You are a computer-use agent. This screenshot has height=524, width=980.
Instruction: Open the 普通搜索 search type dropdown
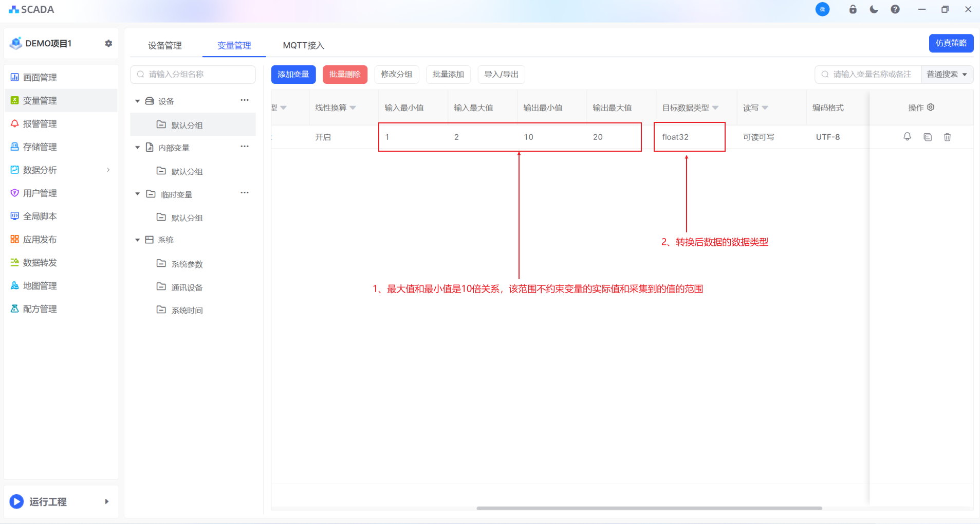click(947, 75)
